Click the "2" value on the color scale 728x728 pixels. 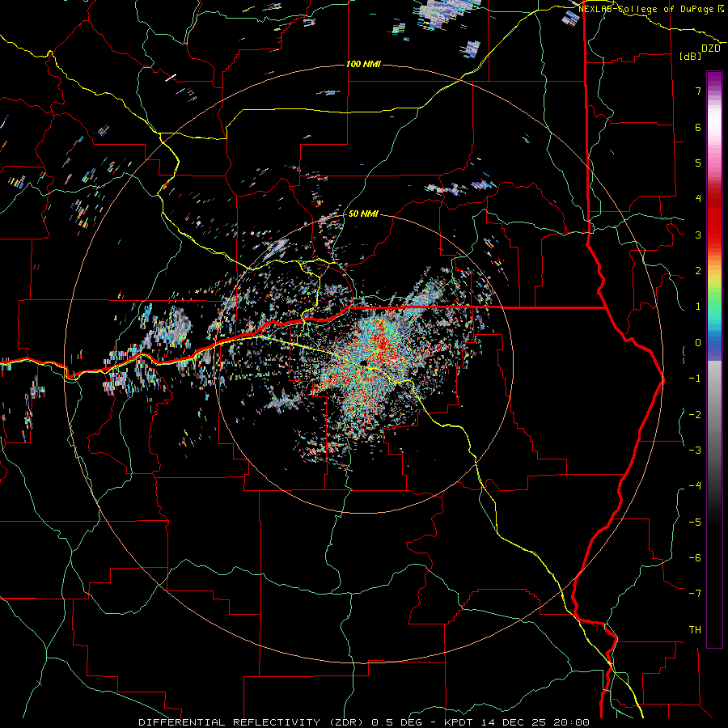pyautogui.click(x=698, y=271)
